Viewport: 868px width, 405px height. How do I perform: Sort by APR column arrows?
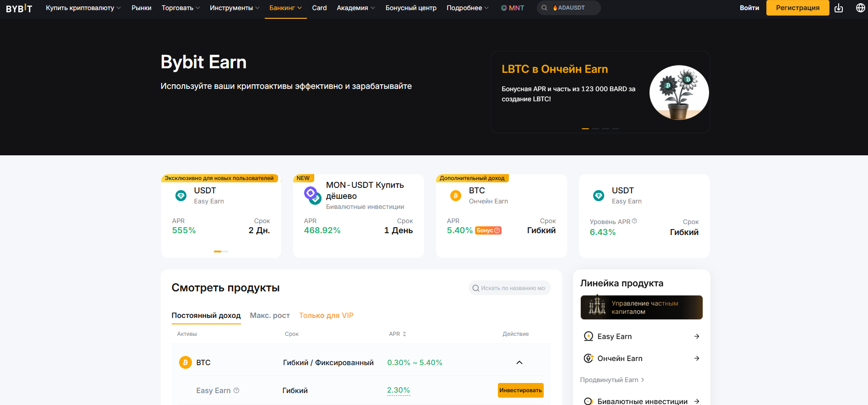coord(404,334)
